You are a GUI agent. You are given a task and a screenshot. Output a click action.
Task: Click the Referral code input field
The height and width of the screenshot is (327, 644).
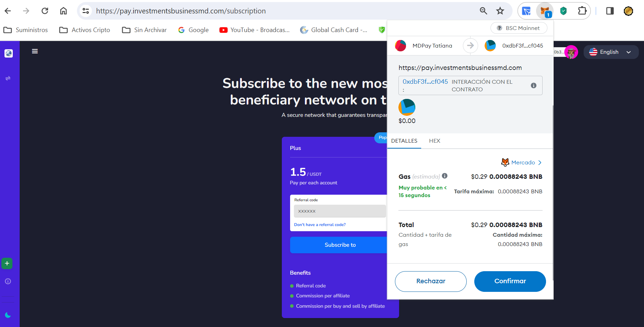pyautogui.click(x=340, y=211)
